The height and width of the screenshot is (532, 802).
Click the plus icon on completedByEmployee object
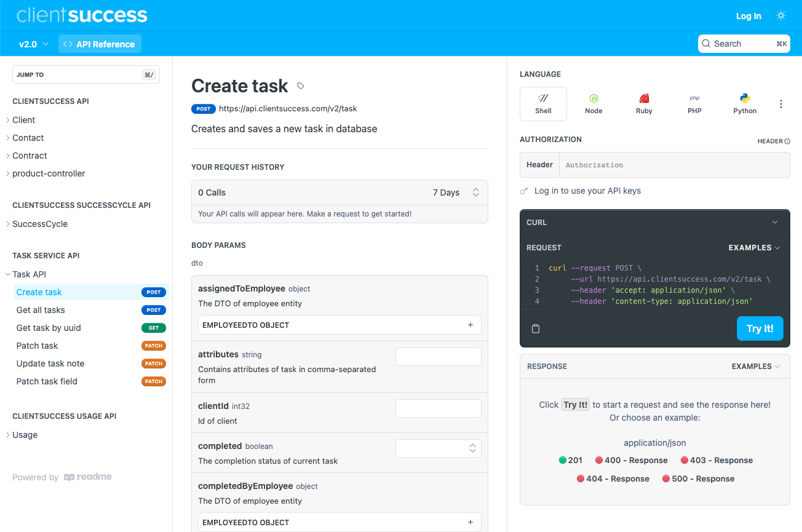[x=470, y=522]
